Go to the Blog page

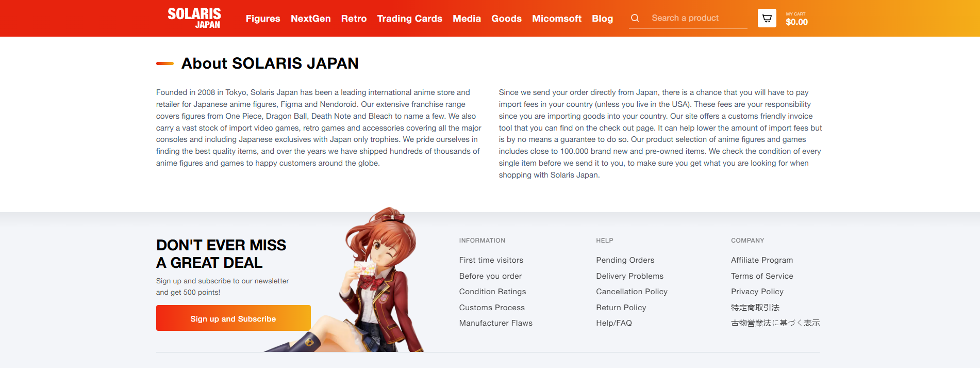603,19
